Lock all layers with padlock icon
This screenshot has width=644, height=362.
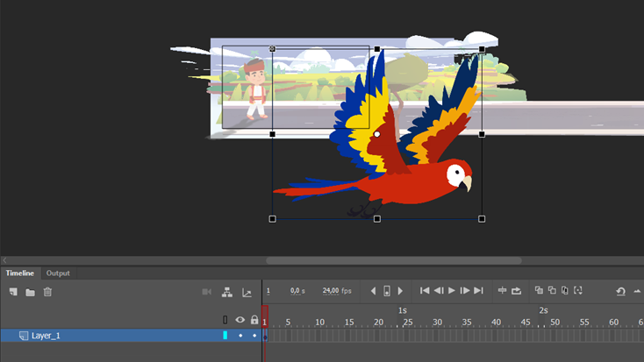(254, 319)
